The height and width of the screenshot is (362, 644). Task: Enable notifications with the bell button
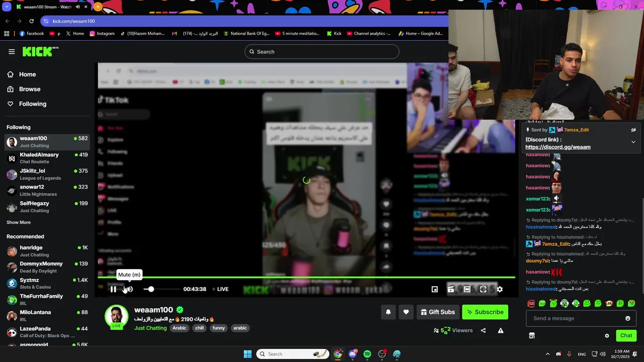pyautogui.click(x=388, y=312)
